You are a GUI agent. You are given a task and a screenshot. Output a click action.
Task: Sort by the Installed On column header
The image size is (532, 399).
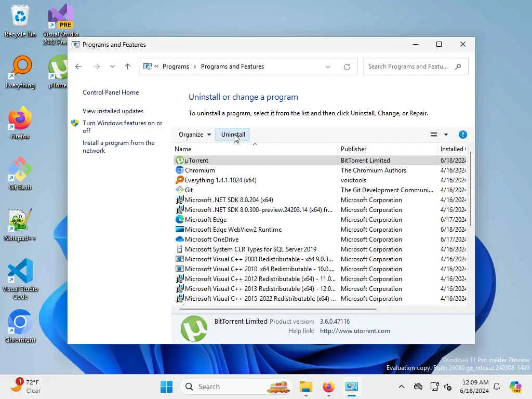tap(452, 149)
